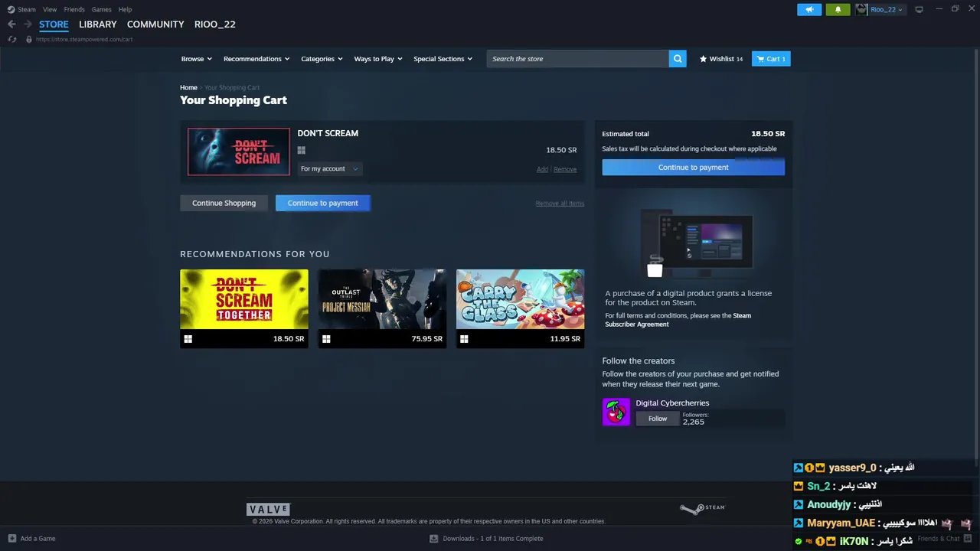The width and height of the screenshot is (980, 551).
Task: Click into the Search the store field
Action: point(578,59)
